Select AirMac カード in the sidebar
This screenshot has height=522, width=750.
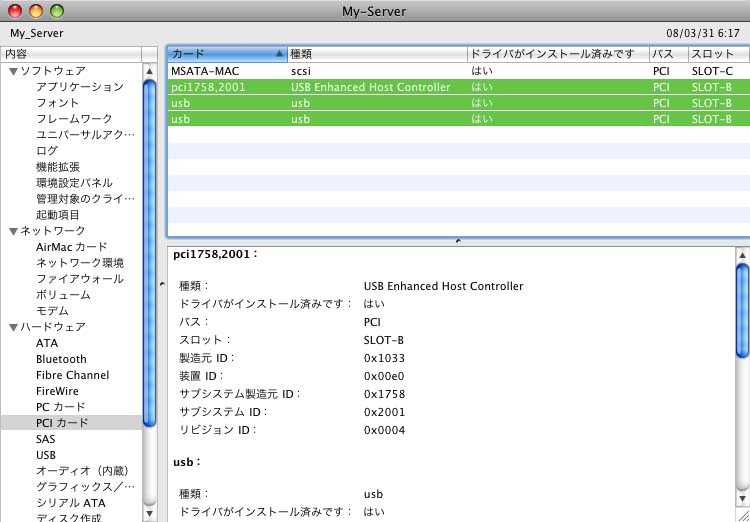click(72, 247)
